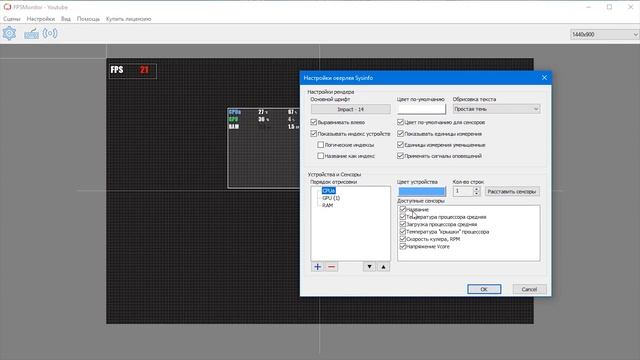Open the 1440x900 resolution dropdown
Screen dimensions: 640x360
(x=604, y=35)
